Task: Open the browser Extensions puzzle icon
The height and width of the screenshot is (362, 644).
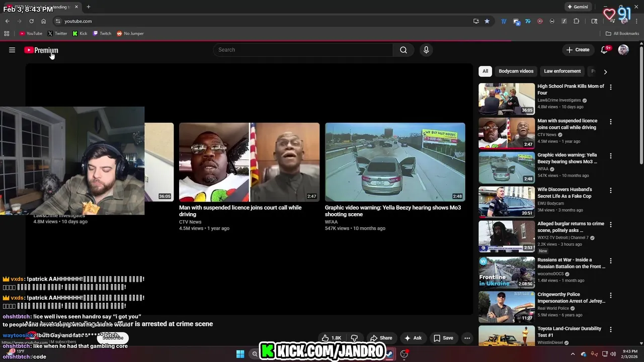Action: point(577,21)
